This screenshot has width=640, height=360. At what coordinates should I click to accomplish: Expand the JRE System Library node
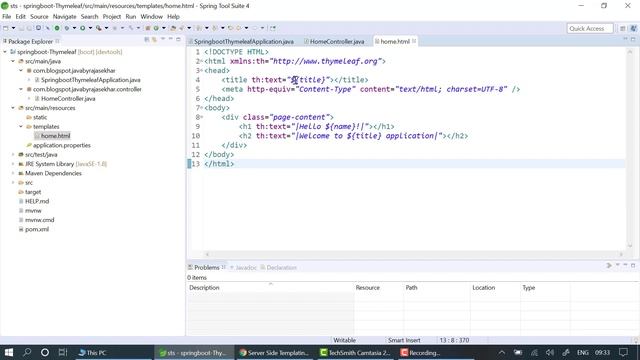[x=13, y=164]
